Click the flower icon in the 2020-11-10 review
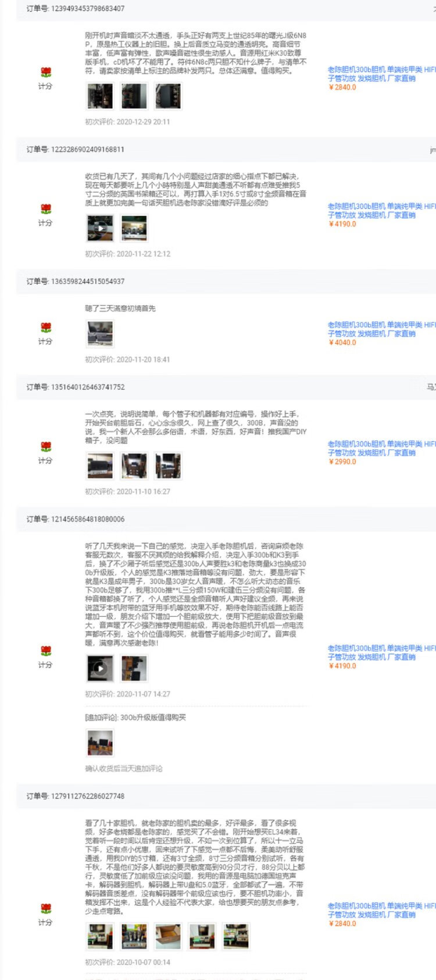Viewport: 436px width, 980px height. 45,447
